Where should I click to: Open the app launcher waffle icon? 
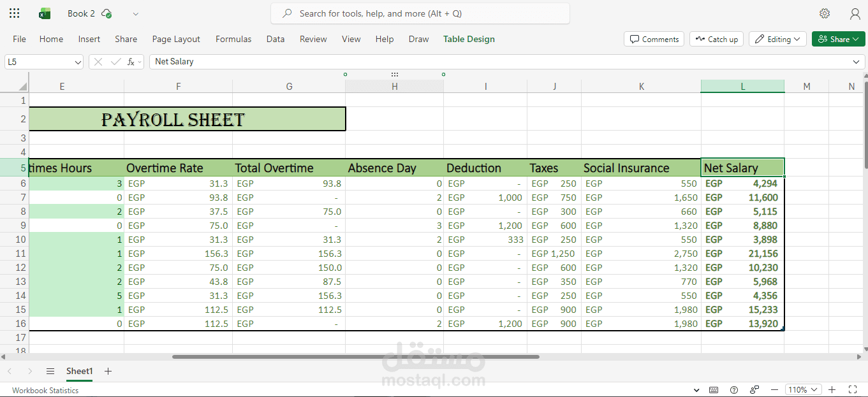click(15, 13)
